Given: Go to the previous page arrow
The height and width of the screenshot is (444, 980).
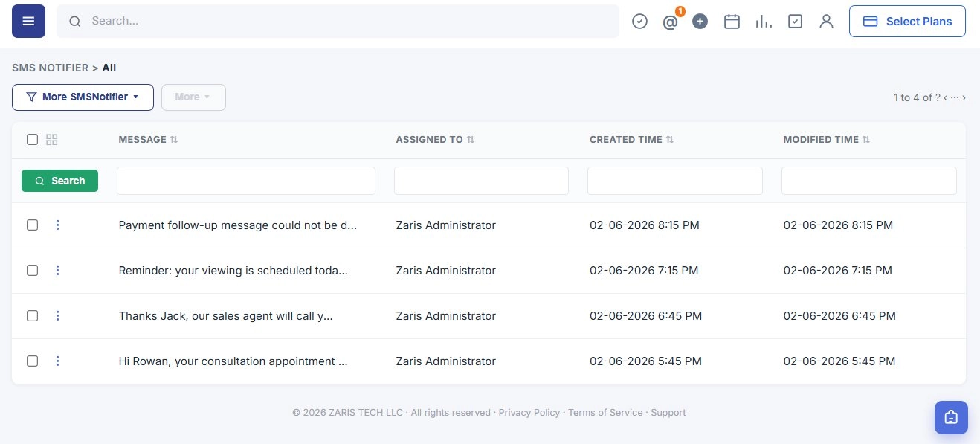Looking at the screenshot, I should click(946, 97).
